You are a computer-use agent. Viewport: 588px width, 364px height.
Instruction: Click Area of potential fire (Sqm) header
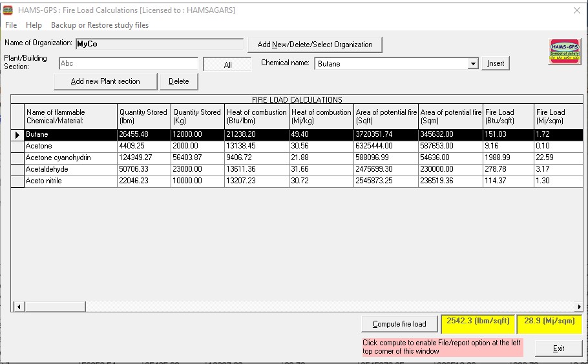pyautogui.click(x=451, y=116)
